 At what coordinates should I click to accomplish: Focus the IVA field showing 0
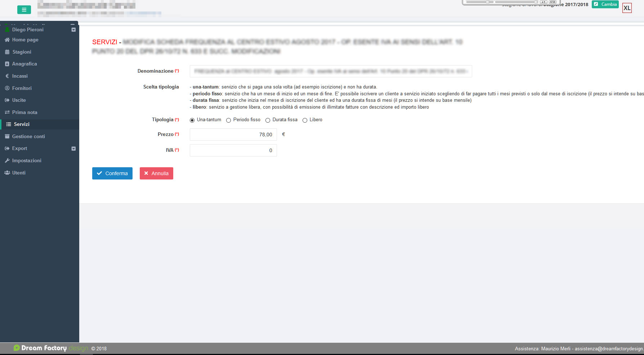(x=233, y=150)
